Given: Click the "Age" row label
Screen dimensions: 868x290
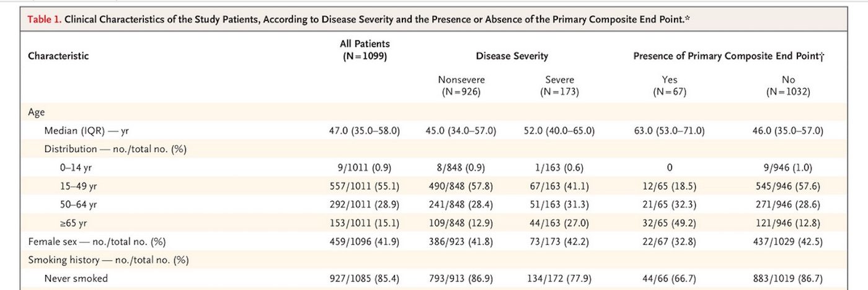Looking at the screenshot, I should coord(36,112).
